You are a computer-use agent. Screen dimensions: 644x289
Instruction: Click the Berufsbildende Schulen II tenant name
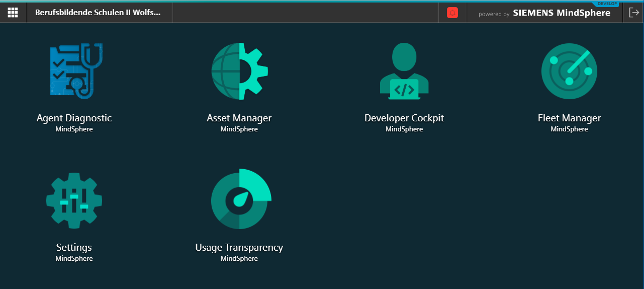click(x=98, y=13)
